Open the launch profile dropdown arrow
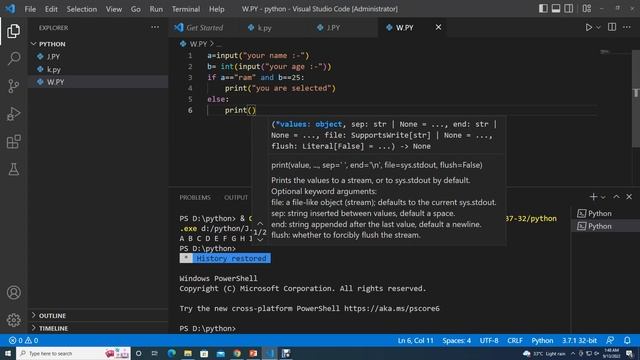 point(603,197)
